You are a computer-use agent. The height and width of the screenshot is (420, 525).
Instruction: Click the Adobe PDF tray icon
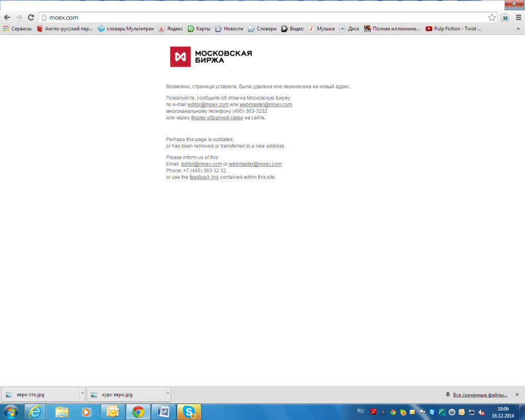pyautogui.click(x=373, y=412)
